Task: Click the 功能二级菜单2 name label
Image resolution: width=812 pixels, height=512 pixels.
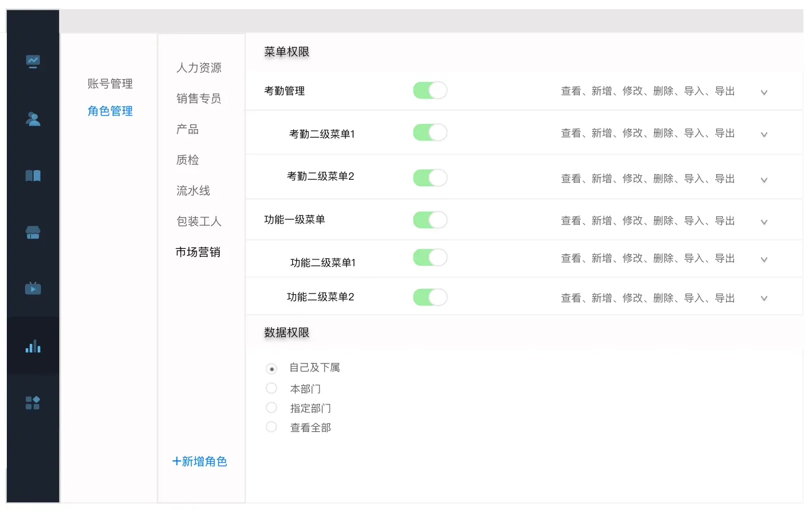Action: pos(321,297)
